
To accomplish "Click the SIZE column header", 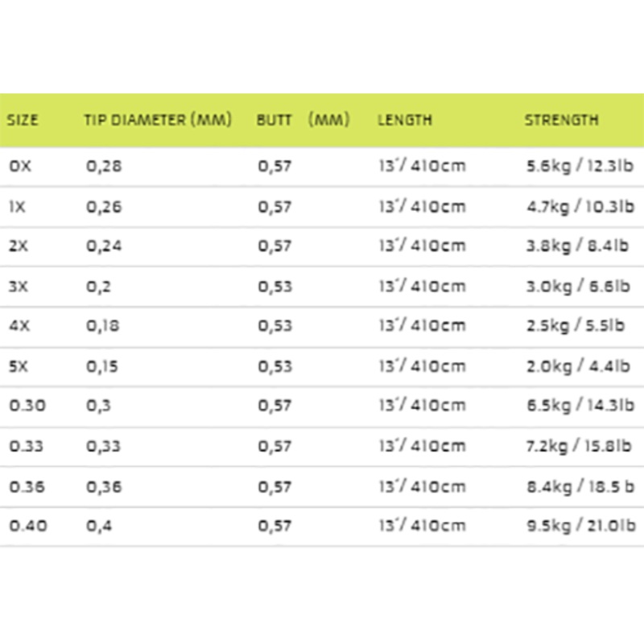I will pyautogui.click(x=23, y=121).
